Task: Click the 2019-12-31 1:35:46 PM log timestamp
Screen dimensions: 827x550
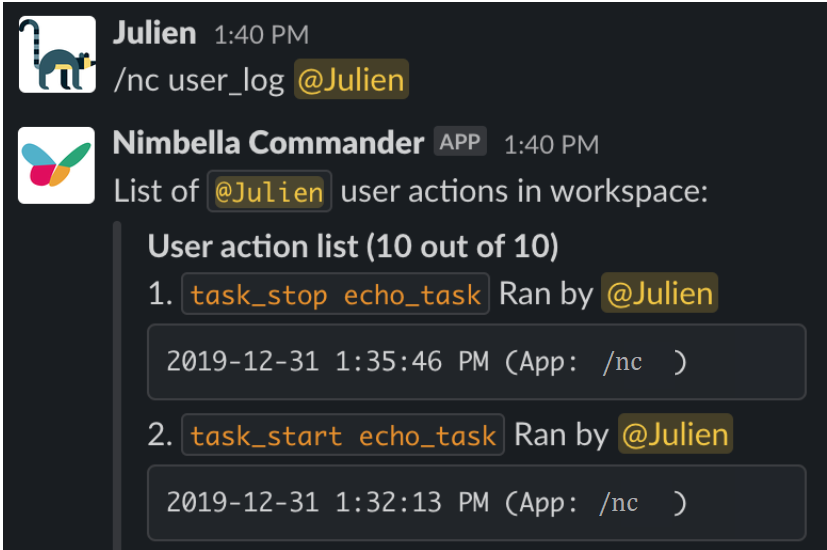Action: [x=327, y=361]
